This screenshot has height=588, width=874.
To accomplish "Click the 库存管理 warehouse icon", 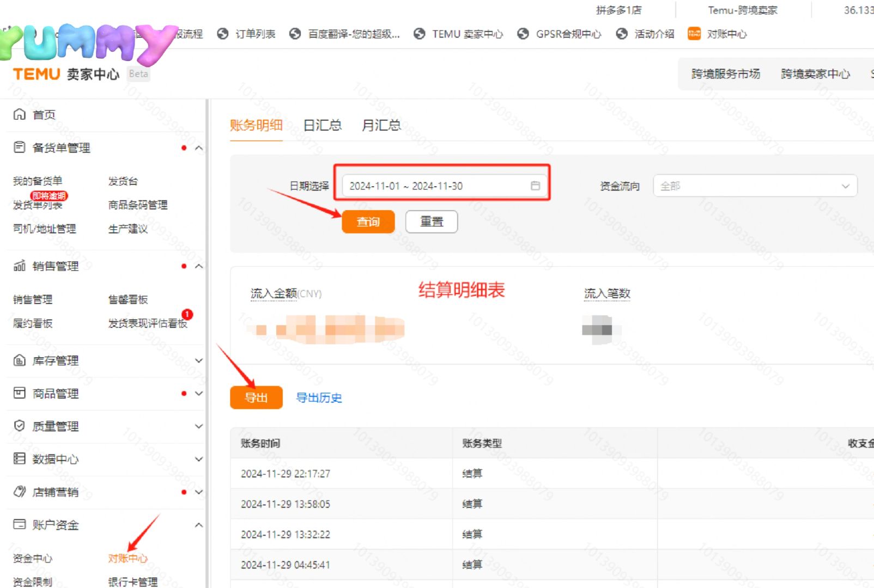I will (x=20, y=360).
